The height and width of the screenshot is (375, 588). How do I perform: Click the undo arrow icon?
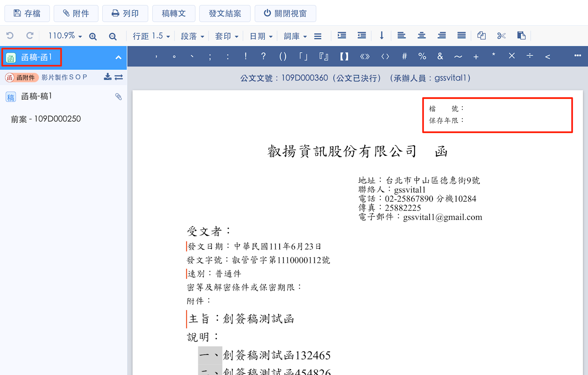coord(10,36)
